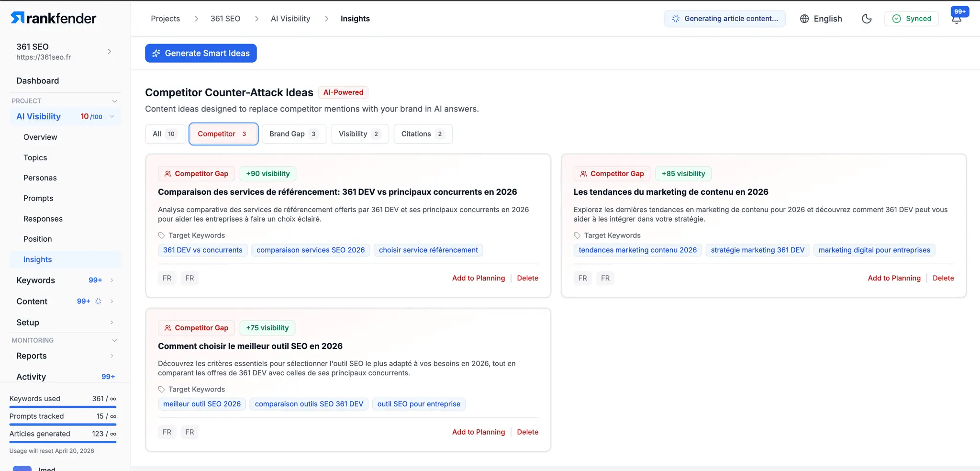Collapse the MONITORING section
This screenshot has height=471, width=980.
pyautogui.click(x=114, y=340)
